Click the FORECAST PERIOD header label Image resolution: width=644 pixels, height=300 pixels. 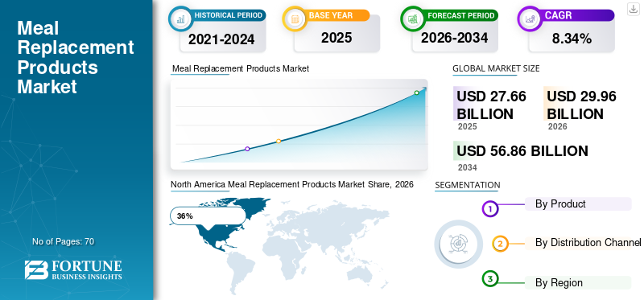(460, 15)
